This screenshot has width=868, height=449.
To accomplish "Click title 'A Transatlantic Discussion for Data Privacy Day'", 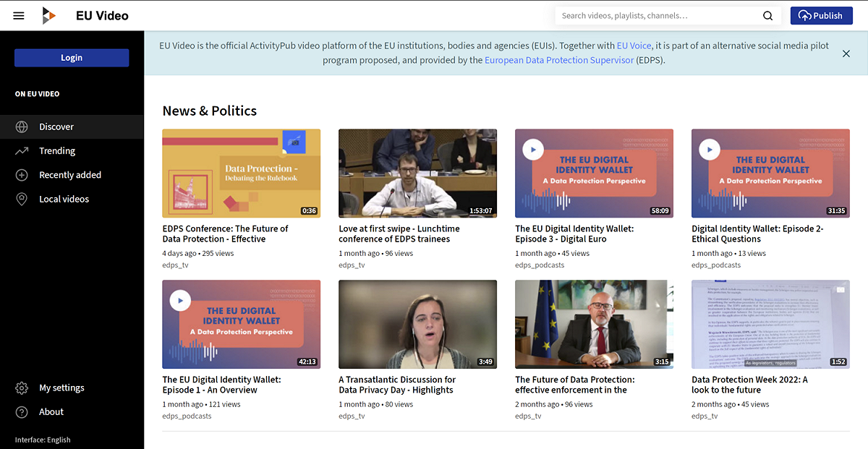I will click(x=397, y=385).
